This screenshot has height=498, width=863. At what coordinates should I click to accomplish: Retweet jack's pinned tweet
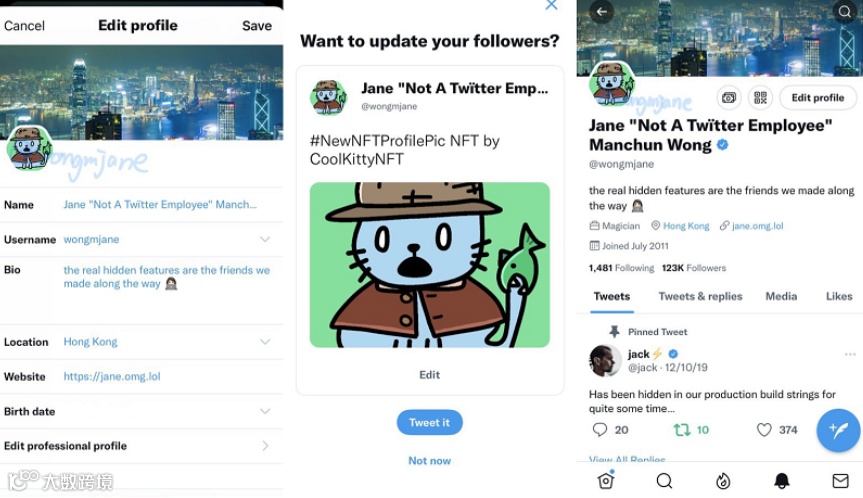click(682, 430)
